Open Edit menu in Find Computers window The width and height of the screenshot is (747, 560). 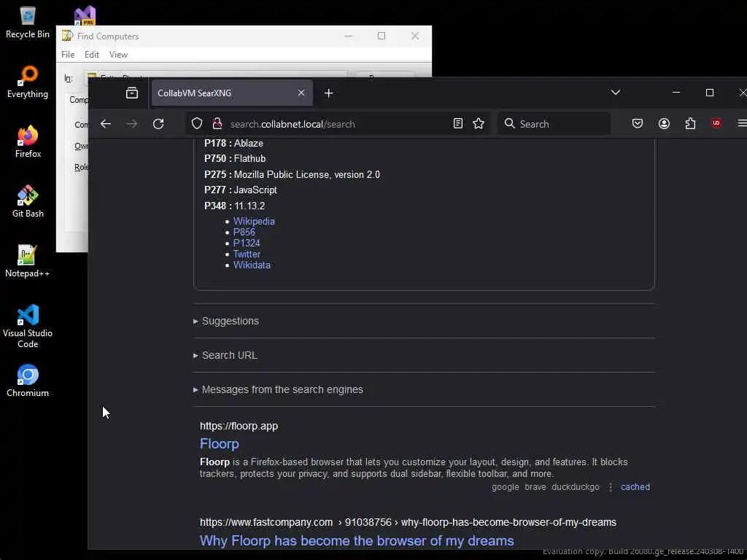pyautogui.click(x=91, y=55)
